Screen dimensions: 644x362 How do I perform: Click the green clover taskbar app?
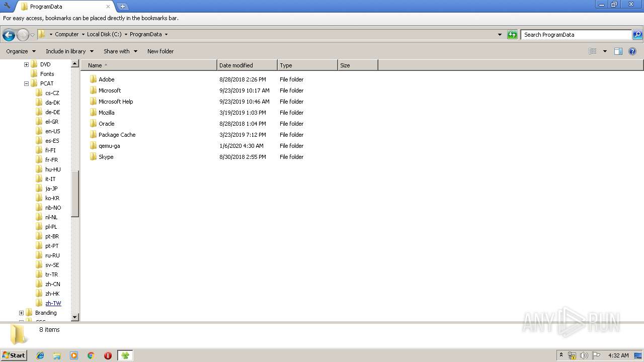pyautogui.click(x=125, y=355)
